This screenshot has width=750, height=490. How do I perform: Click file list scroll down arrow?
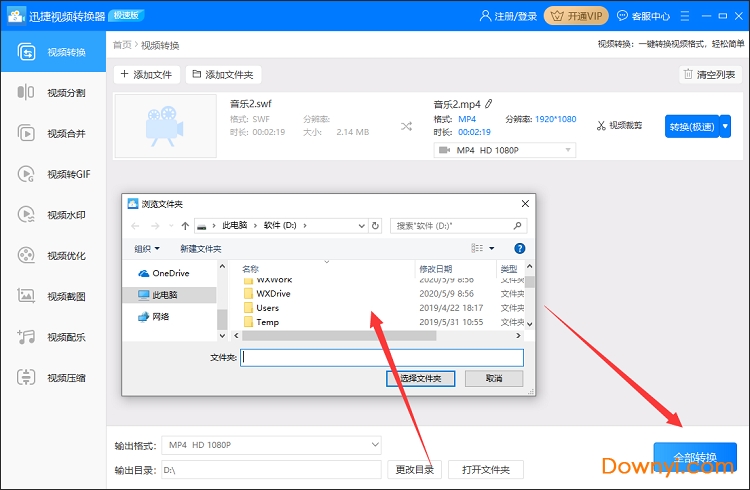529,324
